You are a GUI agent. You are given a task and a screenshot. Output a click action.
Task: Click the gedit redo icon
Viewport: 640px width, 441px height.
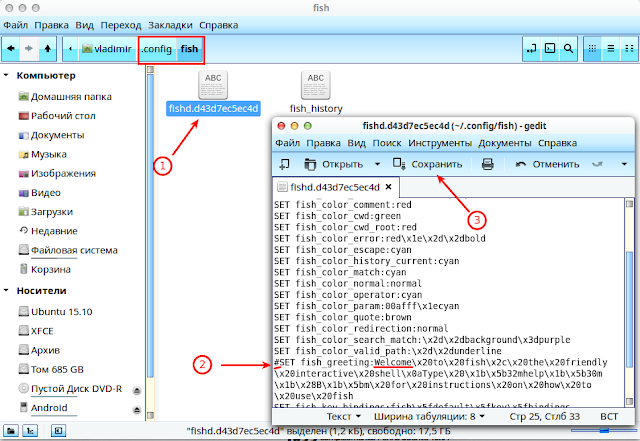597,164
